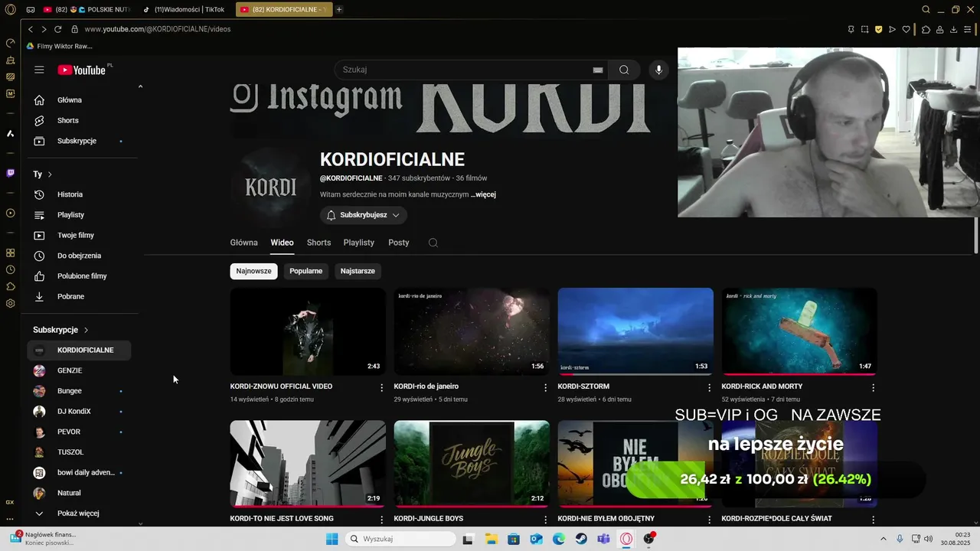980x551 pixels.
Task: Open Polubione filmy in the sidebar
Action: click(80, 275)
